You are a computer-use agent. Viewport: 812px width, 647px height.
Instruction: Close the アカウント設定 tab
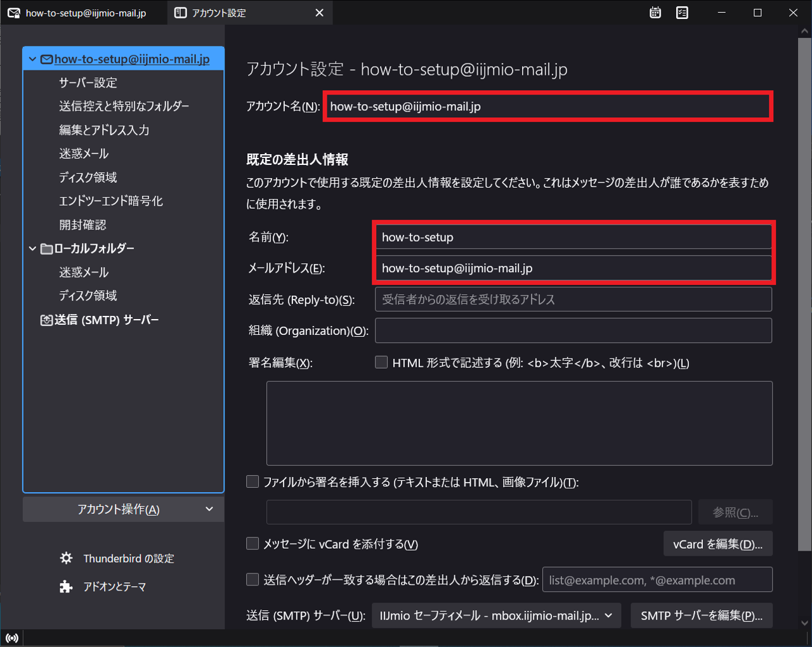pyautogui.click(x=319, y=13)
